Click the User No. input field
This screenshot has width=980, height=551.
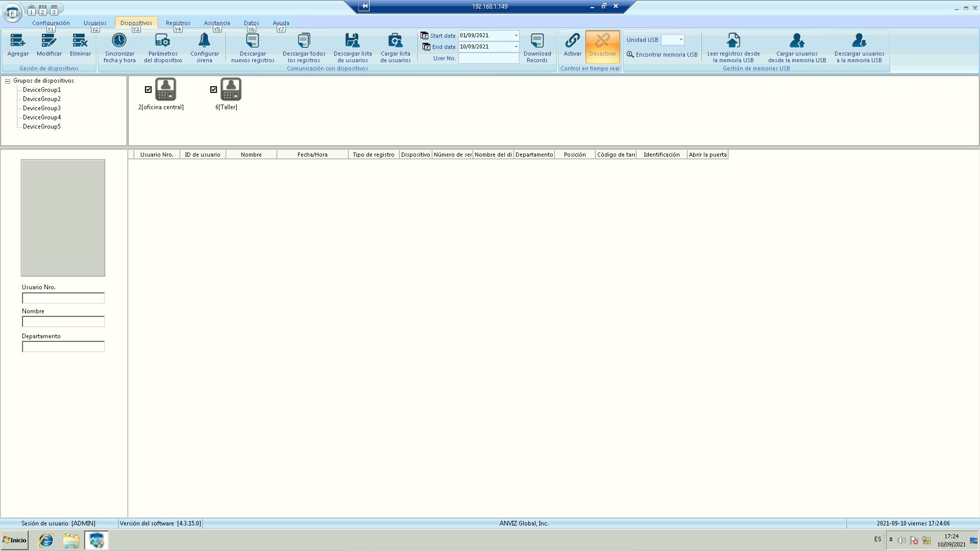488,59
